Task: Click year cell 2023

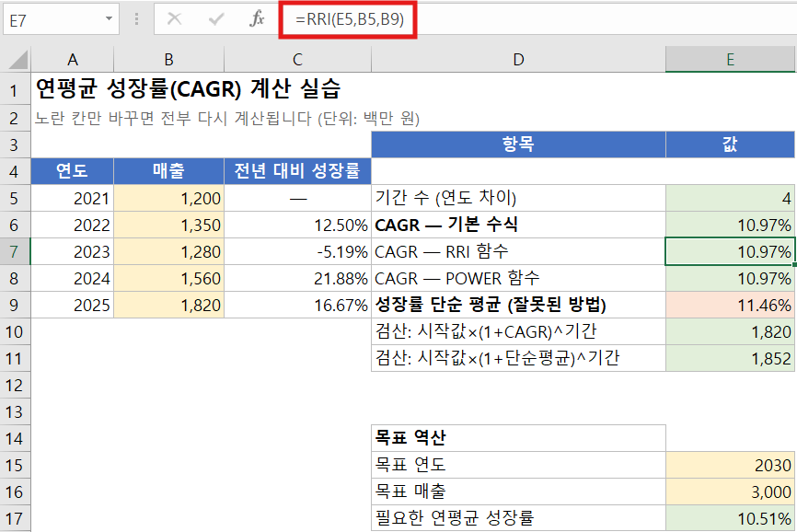Action: click(x=72, y=251)
